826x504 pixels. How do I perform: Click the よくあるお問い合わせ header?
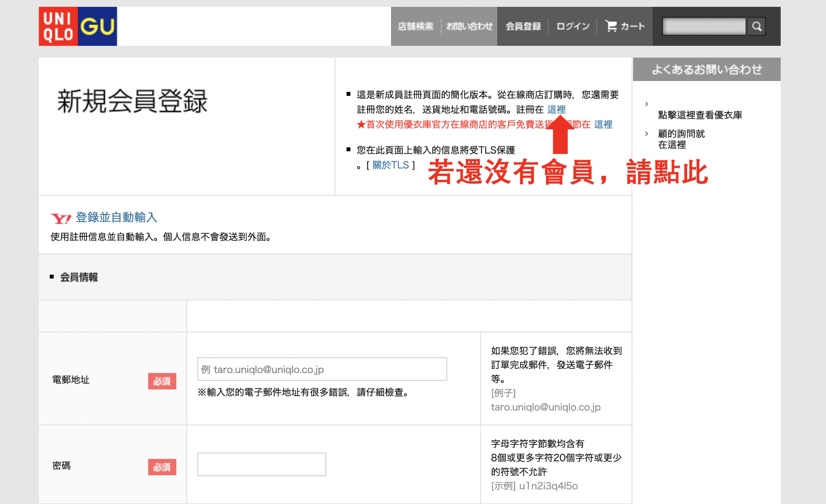pyautogui.click(x=706, y=69)
